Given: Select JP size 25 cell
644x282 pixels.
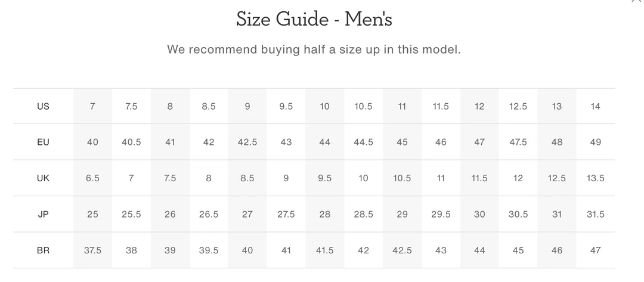Looking at the screenshot, I should [x=92, y=214].
